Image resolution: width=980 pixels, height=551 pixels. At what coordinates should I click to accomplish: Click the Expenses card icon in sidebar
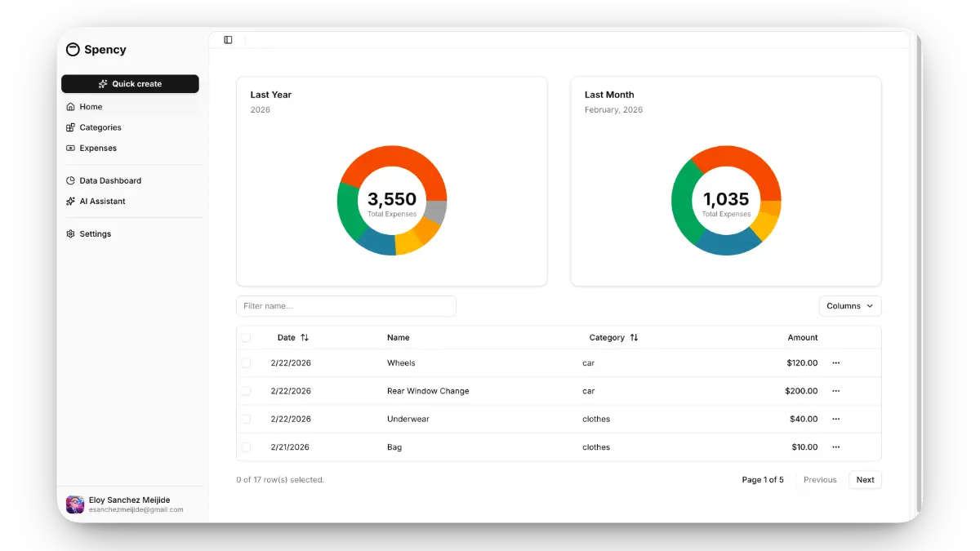click(71, 148)
